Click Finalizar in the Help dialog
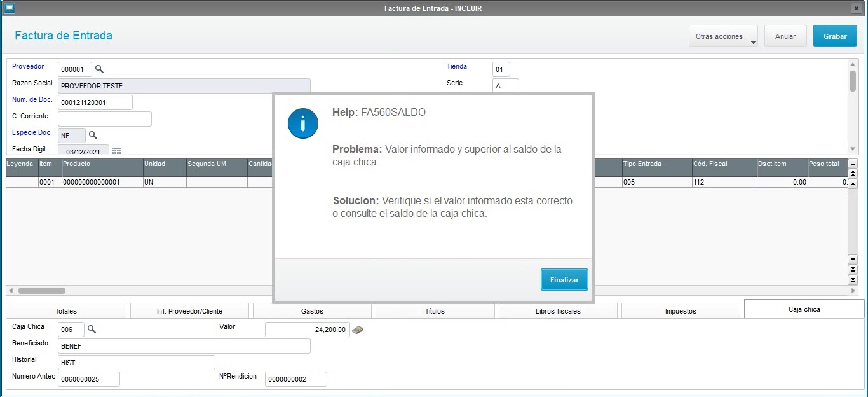 point(564,280)
